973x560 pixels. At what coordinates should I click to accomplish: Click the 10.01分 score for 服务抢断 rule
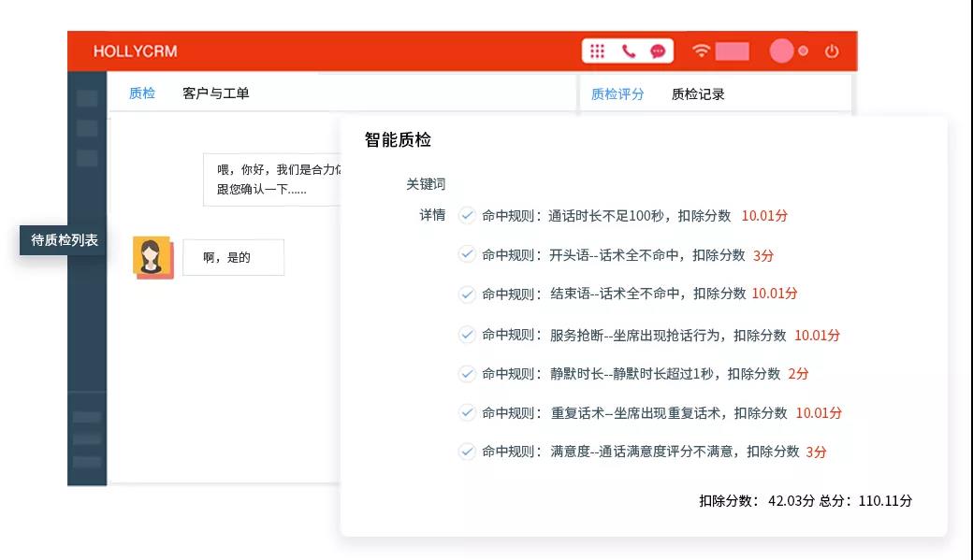[818, 336]
